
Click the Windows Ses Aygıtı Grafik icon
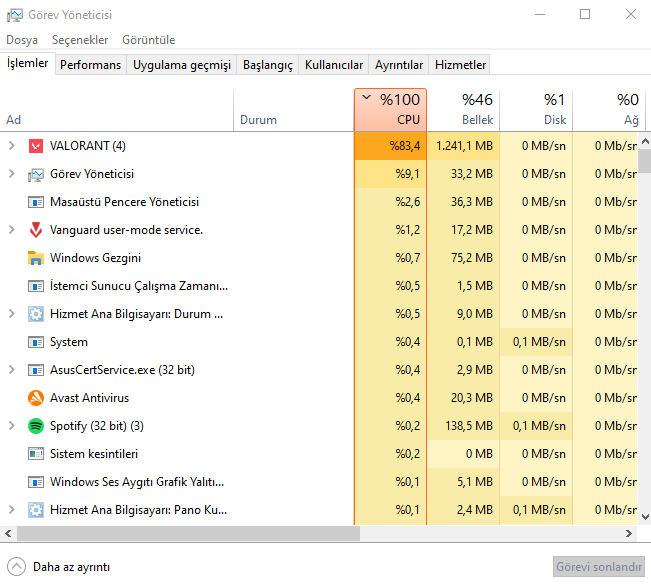pyautogui.click(x=36, y=482)
